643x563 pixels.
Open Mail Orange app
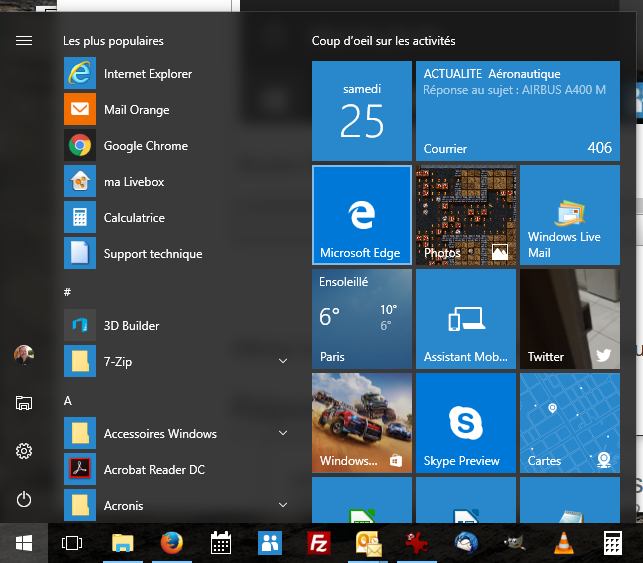(x=136, y=110)
